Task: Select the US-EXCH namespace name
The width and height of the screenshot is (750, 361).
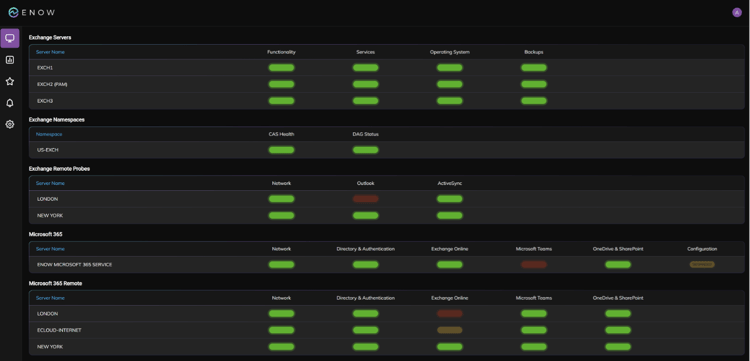Action: coord(48,150)
